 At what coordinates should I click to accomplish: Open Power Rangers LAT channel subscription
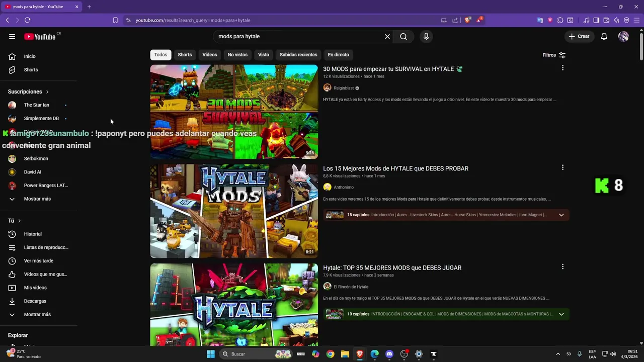(x=39, y=185)
